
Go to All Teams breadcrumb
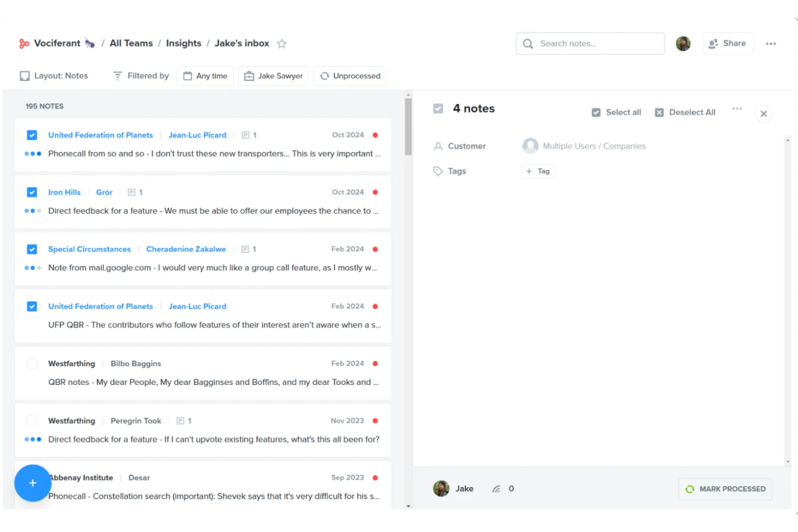(131, 44)
